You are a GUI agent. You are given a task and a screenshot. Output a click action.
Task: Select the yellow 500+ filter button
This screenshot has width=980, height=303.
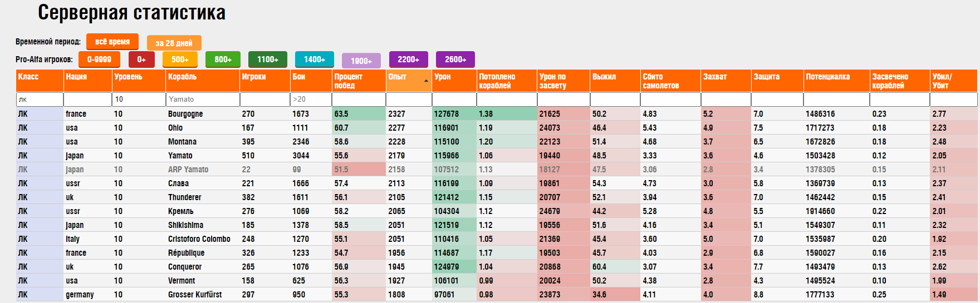click(180, 59)
